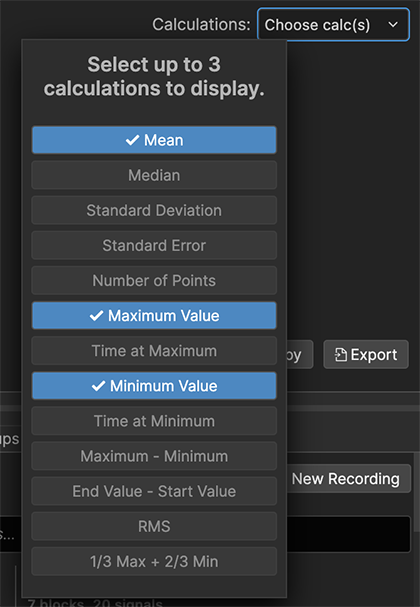Select Number of Points calculation
Image resolution: width=420 pixels, height=607 pixels.
point(154,280)
